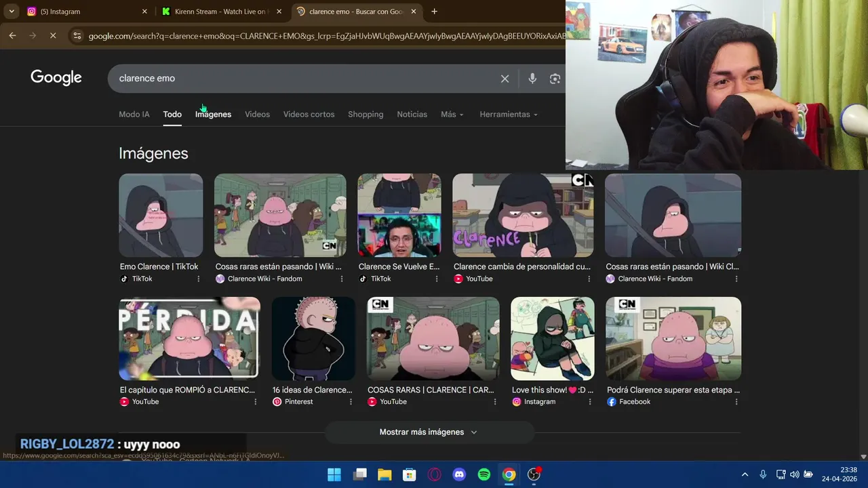Open the Love this show! Instagram link
868x488 pixels.
(553, 390)
